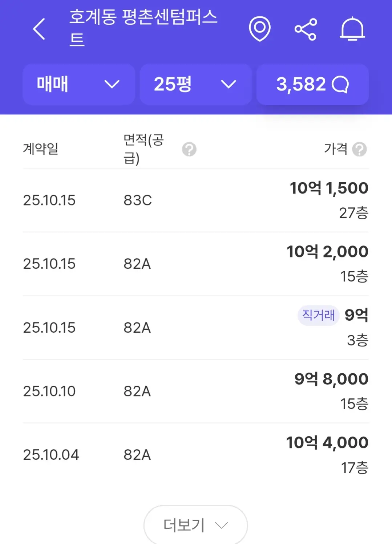Tap the 직거래 badge

pos(318,315)
